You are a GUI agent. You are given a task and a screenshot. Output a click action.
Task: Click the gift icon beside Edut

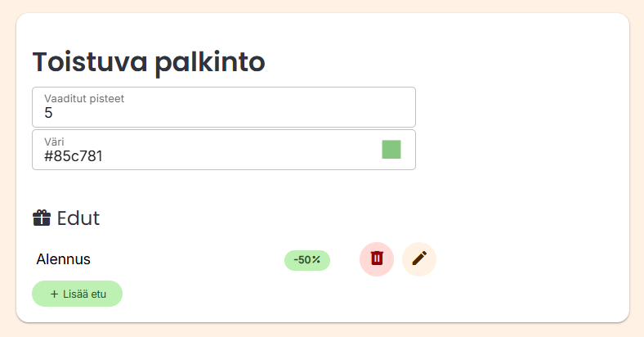point(42,218)
